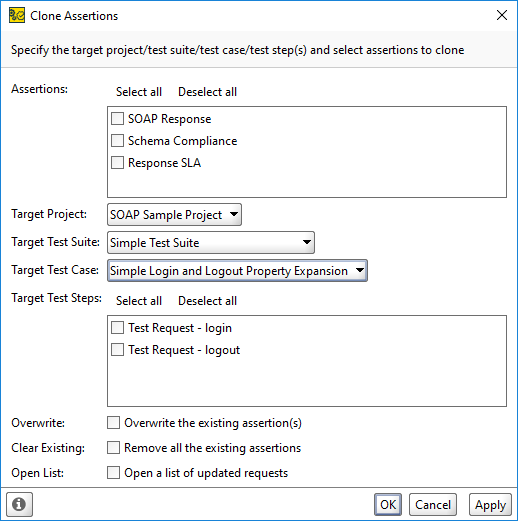Viewport: 518px width, 521px height.
Task: Click the Apply button
Action: click(490, 504)
